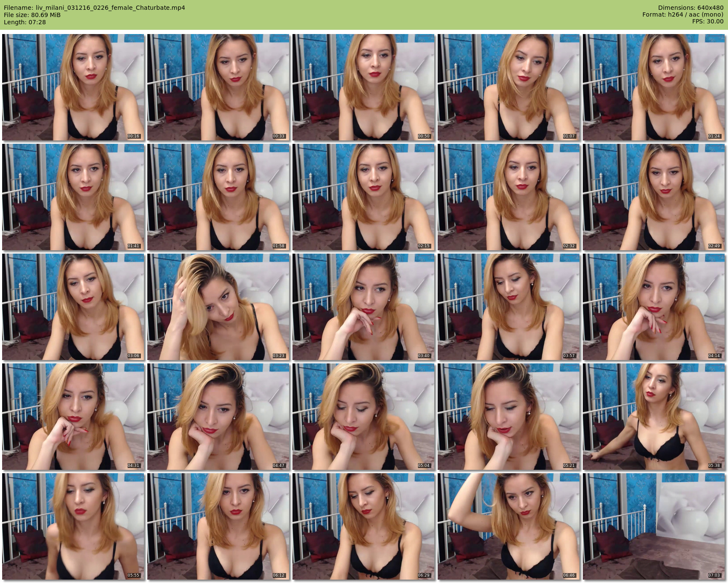Open the thumbnail stamped 00:33
Image resolution: width=728 pixels, height=583 pixels.
[218, 87]
